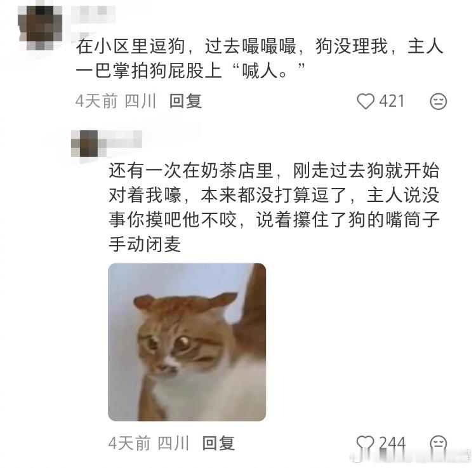Reply to the 在小区里逗狗 comment

click(185, 101)
